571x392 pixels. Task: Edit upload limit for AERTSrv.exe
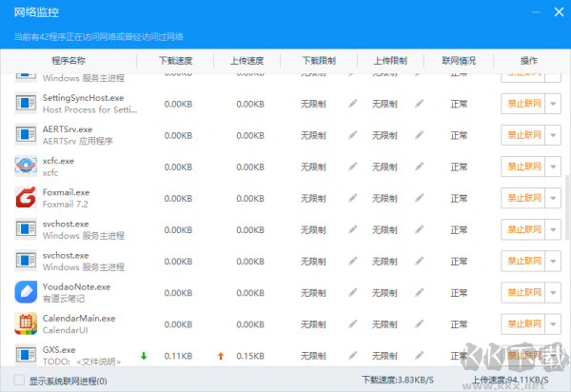tap(420, 135)
